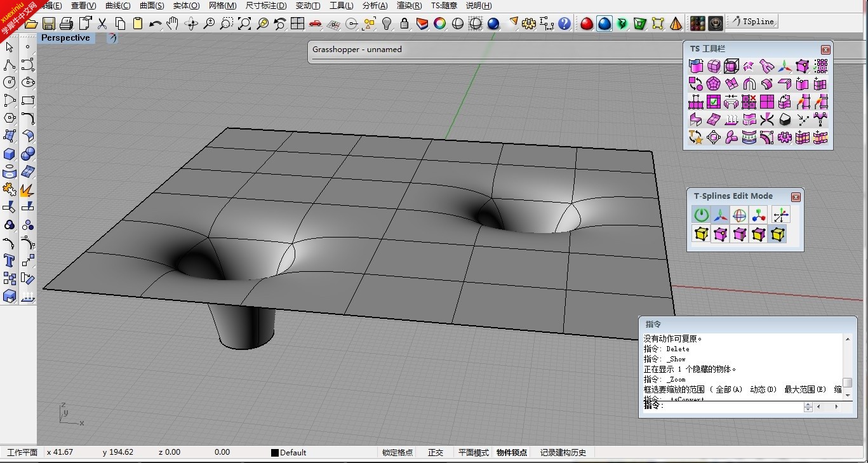Activate the Rotate View tool
868x463 pixels.
click(191, 24)
